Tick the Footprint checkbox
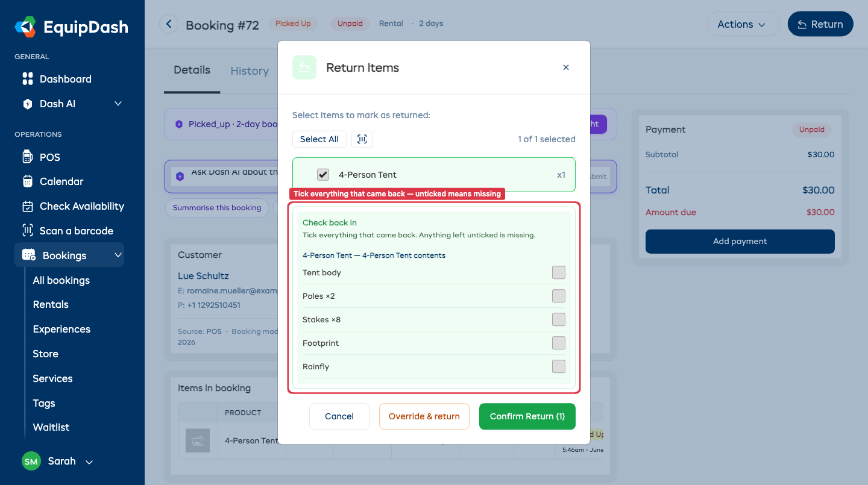Screen dimensions: 868x485 [x=559, y=343]
